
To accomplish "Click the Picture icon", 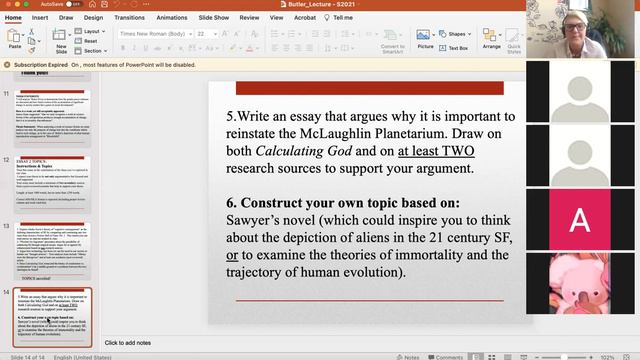I will [x=423, y=35].
